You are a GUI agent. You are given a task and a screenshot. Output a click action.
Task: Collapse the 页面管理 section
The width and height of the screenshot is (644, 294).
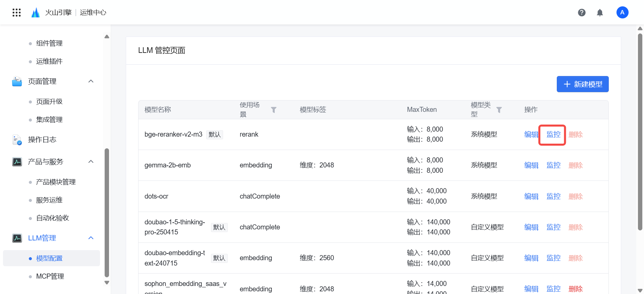[x=91, y=81]
